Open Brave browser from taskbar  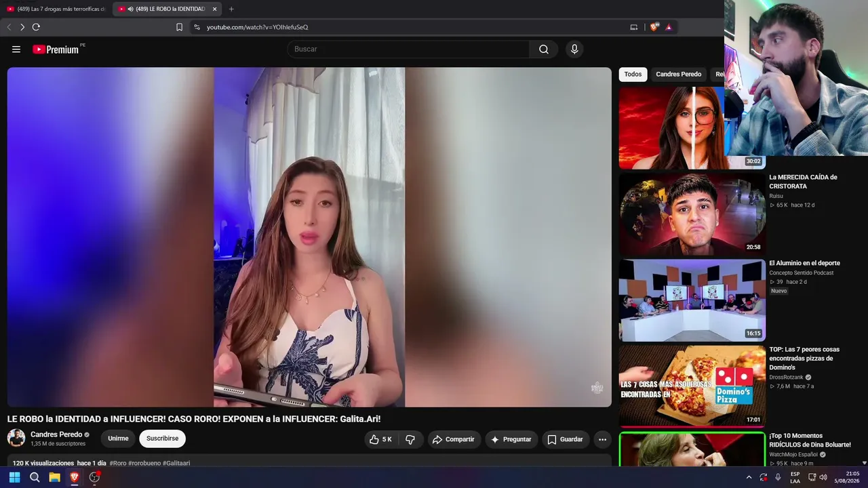[x=75, y=477]
